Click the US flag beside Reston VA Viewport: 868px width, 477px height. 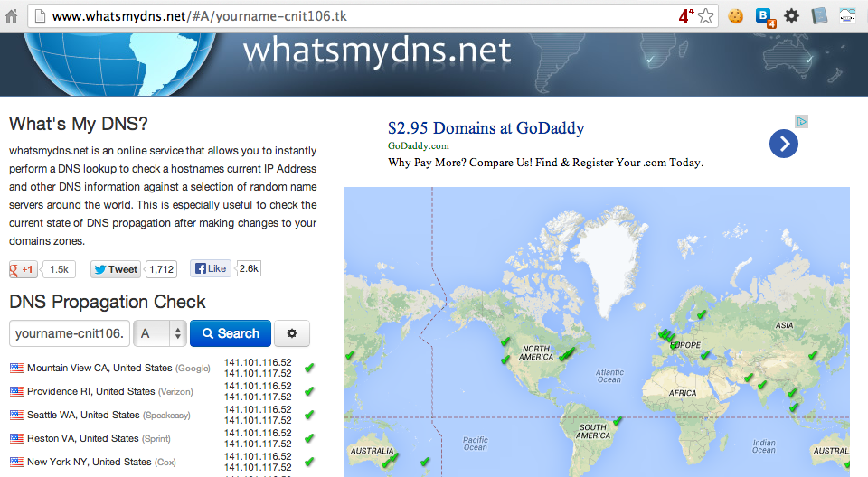point(17,438)
